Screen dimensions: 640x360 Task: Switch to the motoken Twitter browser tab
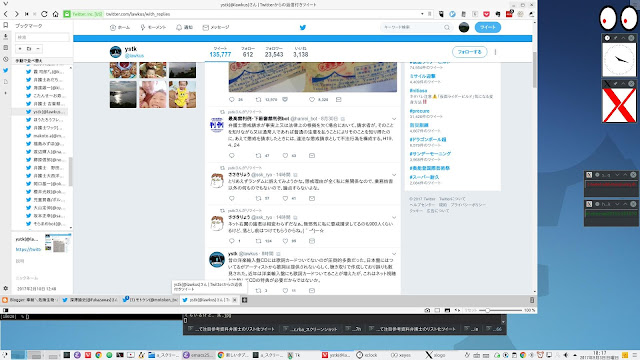click(150, 300)
